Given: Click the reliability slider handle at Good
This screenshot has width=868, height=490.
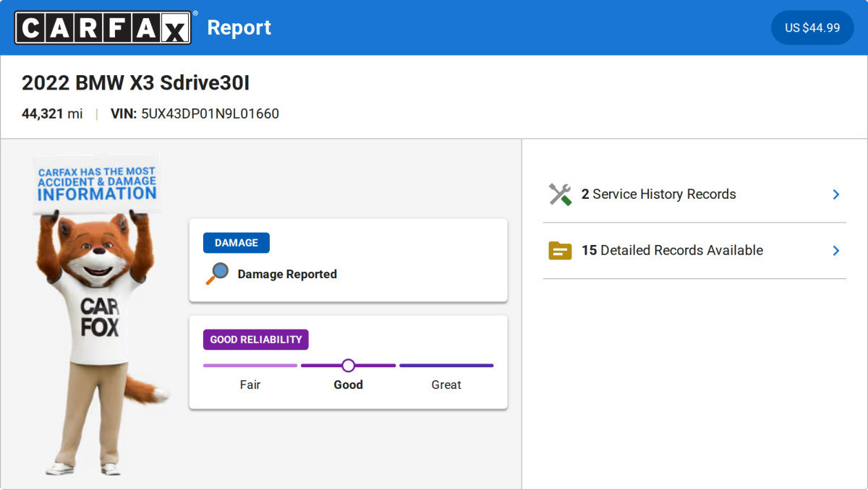Looking at the screenshot, I should [x=348, y=366].
